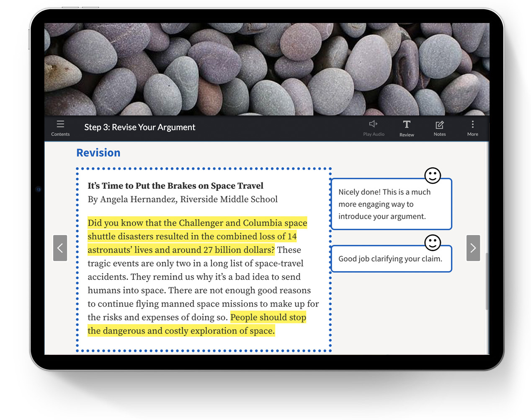The width and height of the screenshot is (531, 420).
Task: Open the More options menu
Action: pyautogui.click(x=473, y=128)
